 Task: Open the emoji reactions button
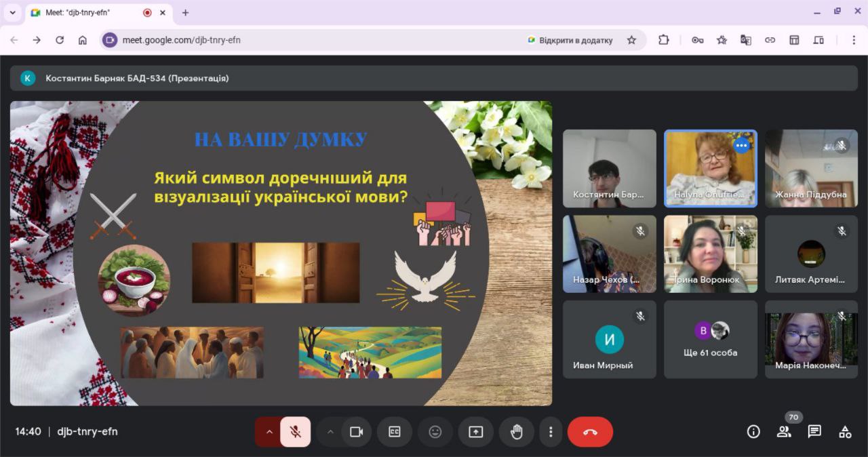point(435,432)
